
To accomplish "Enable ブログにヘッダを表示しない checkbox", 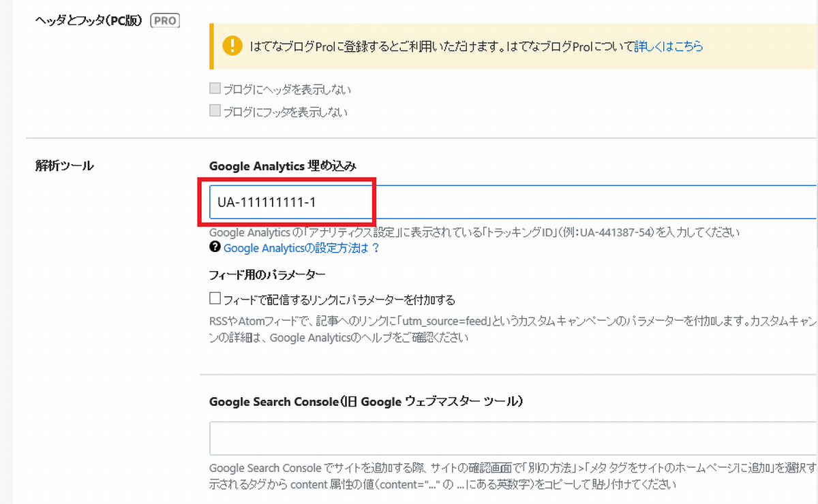I will point(215,88).
